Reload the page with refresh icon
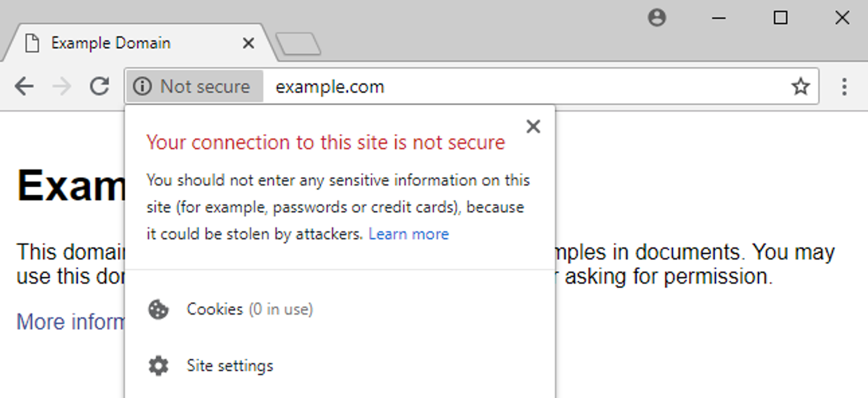This screenshot has width=868, height=398. point(99,87)
